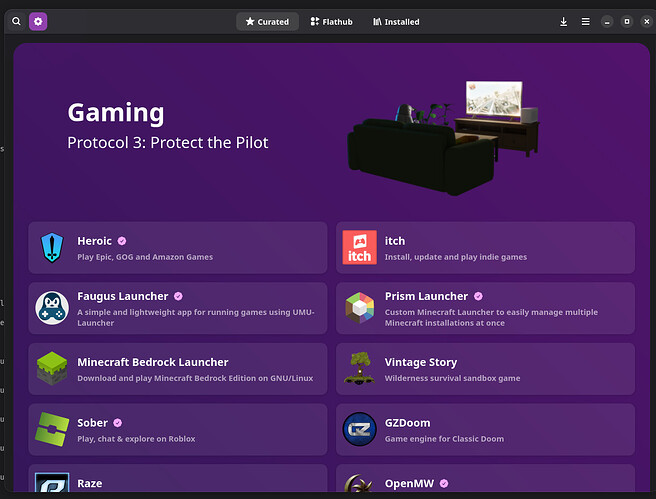Click the couch and TV banner illustration
The image size is (656, 499).
(443, 138)
